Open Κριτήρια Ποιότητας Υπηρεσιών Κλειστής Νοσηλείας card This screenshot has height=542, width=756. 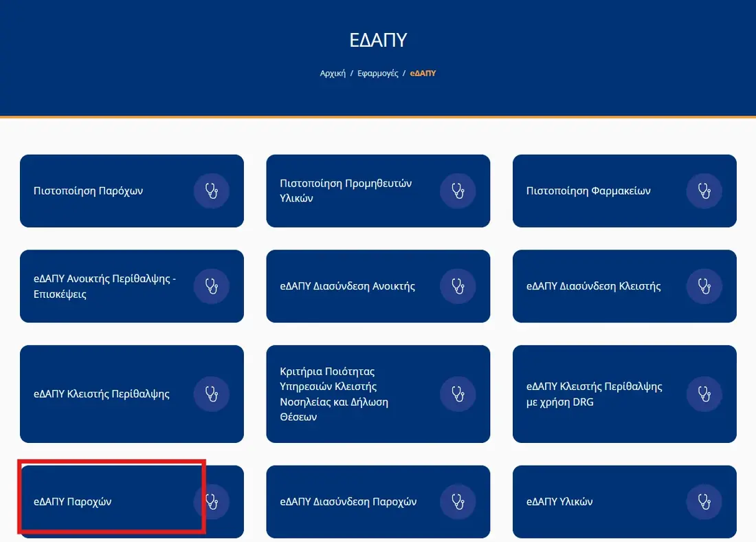pyautogui.click(x=378, y=394)
